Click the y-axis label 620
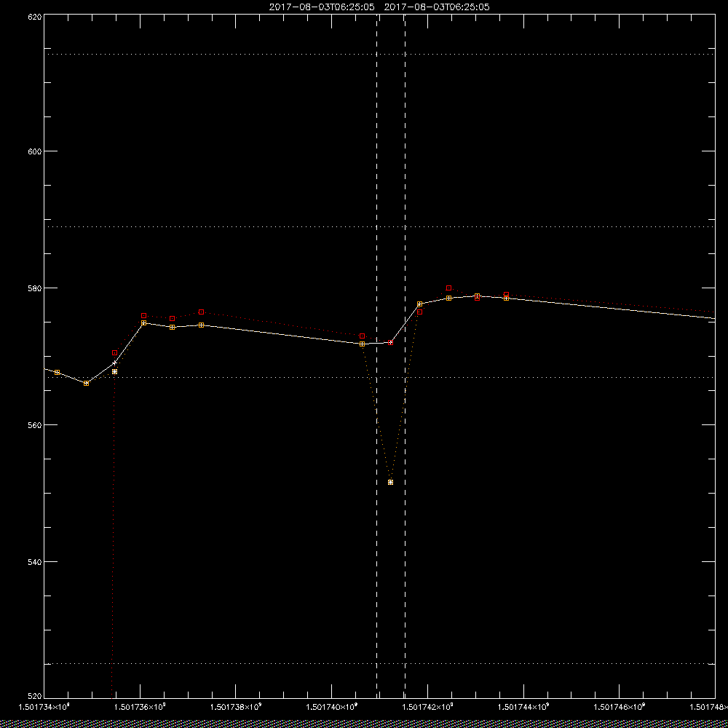The image size is (728, 728). 35,16
